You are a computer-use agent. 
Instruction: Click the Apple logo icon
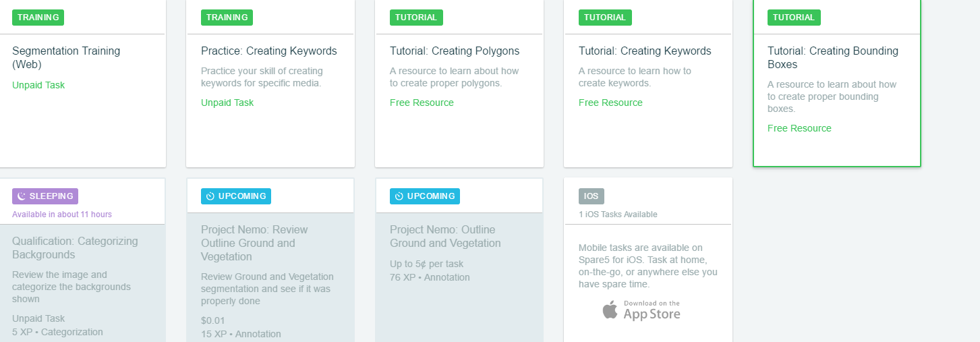pyautogui.click(x=610, y=310)
